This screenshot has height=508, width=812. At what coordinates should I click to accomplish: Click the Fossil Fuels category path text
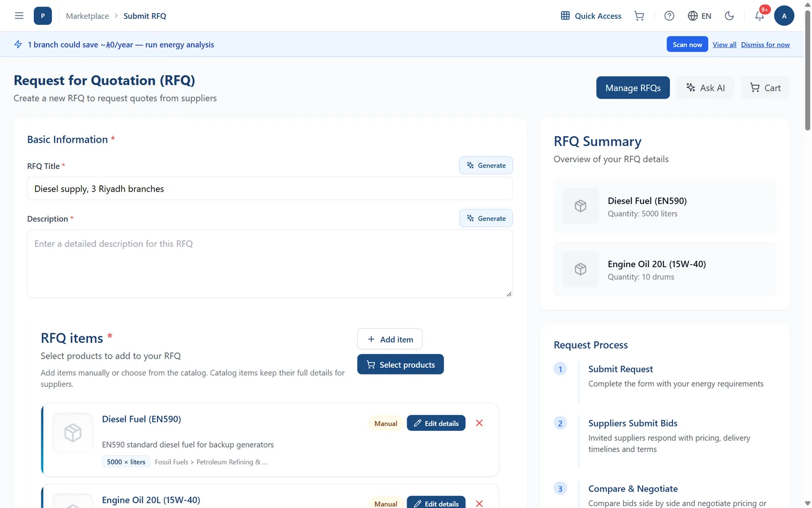[211, 462]
